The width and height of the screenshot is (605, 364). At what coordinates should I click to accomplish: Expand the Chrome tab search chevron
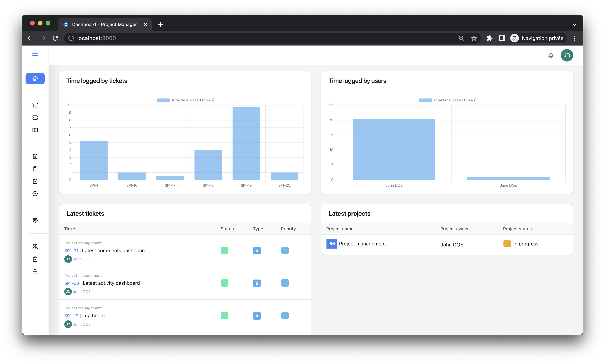[x=574, y=25]
